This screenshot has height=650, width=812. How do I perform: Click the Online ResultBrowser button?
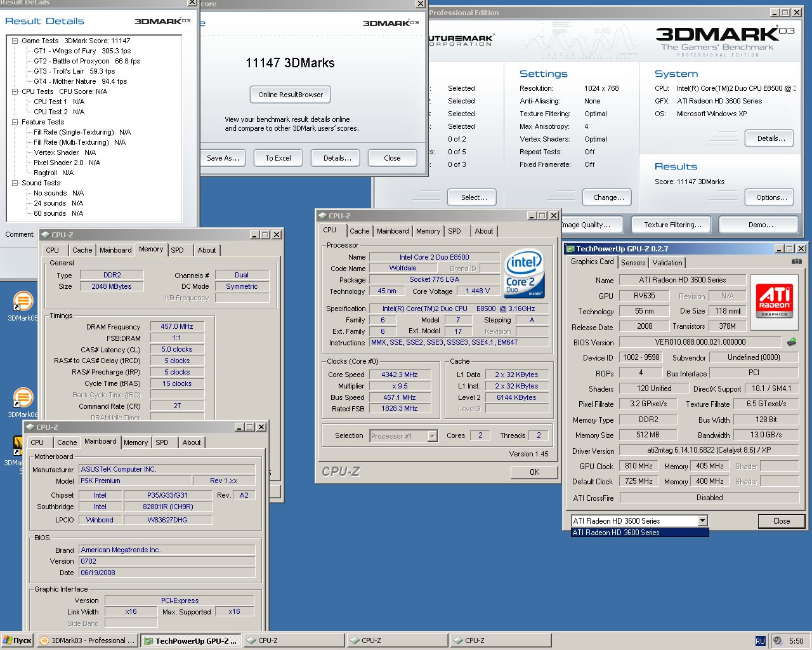[x=291, y=95]
